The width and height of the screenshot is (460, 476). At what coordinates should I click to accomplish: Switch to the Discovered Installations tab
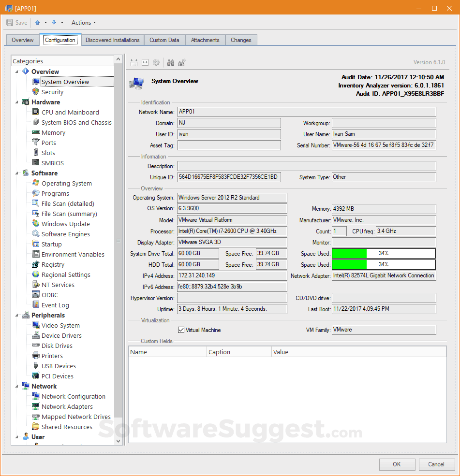pyautogui.click(x=112, y=40)
